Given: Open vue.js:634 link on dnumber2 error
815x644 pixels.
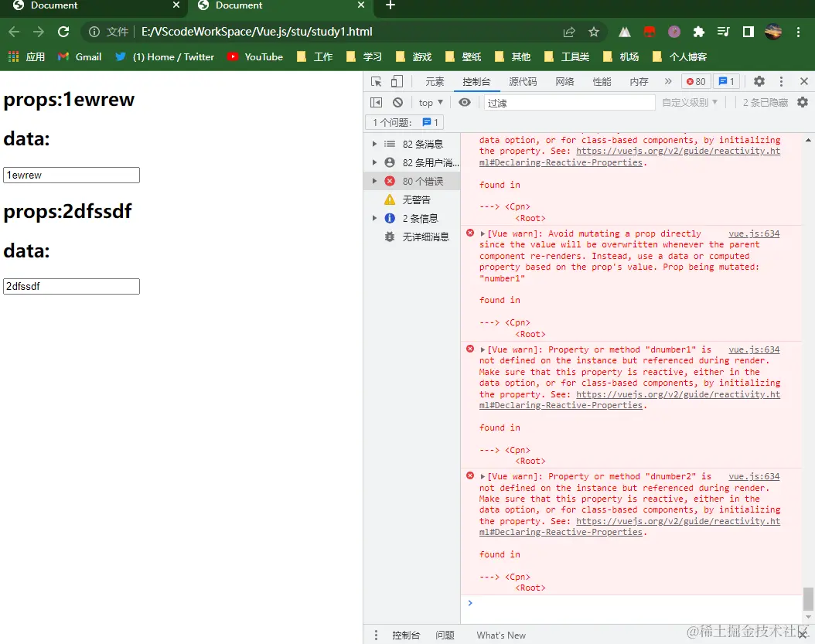Looking at the screenshot, I should pyautogui.click(x=754, y=477).
